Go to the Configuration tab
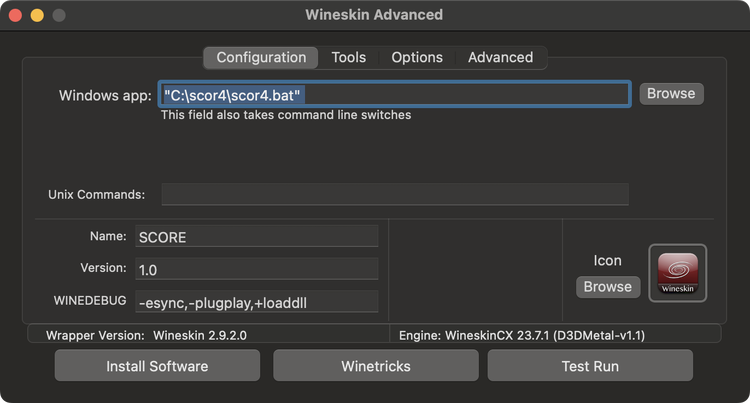The width and height of the screenshot is (750, 403). tap(261, 58)
